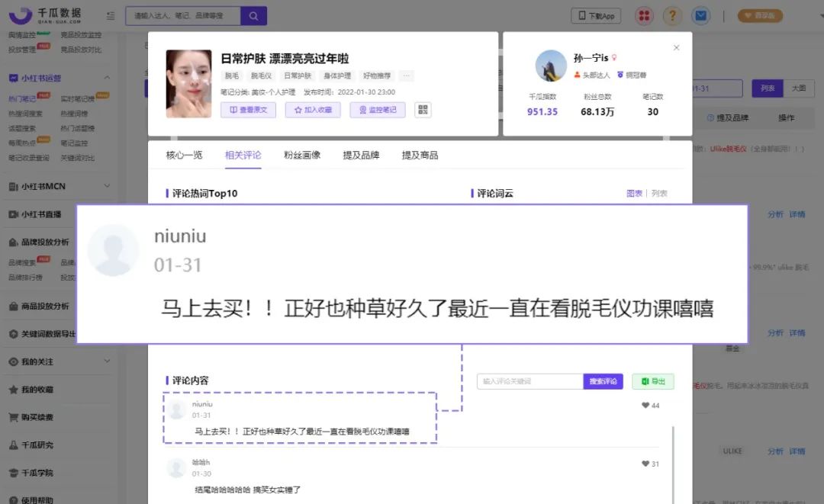Click the search magnifier icon in the top bar
The height and width of the screenshot is (504, 824).
(x=254, y=15)
